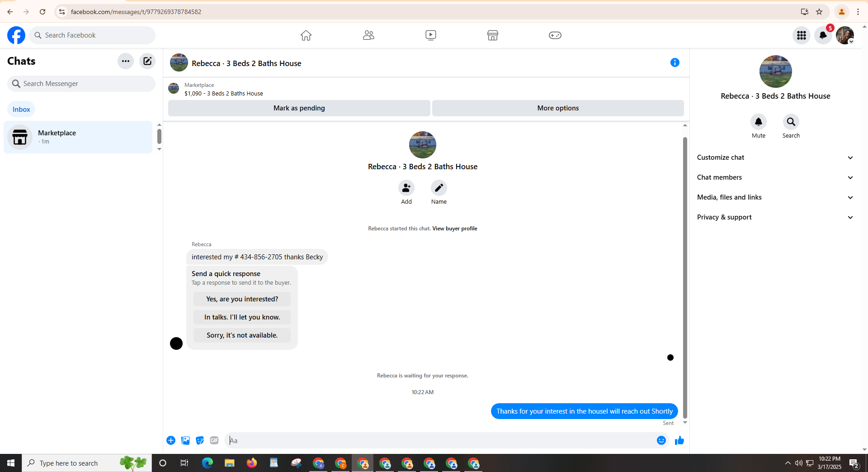Send a thumbs-up like

point(679,440)
